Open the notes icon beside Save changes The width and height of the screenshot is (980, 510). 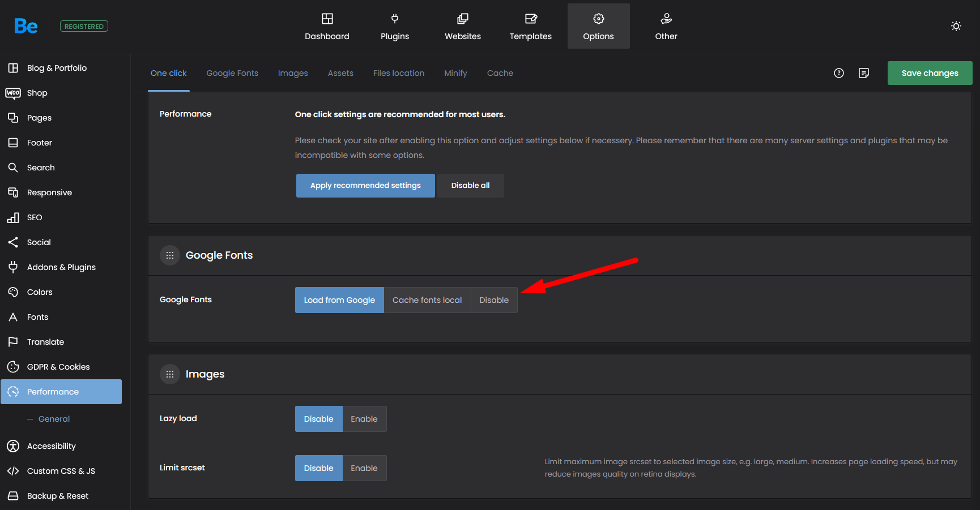[x=864, y=73]
